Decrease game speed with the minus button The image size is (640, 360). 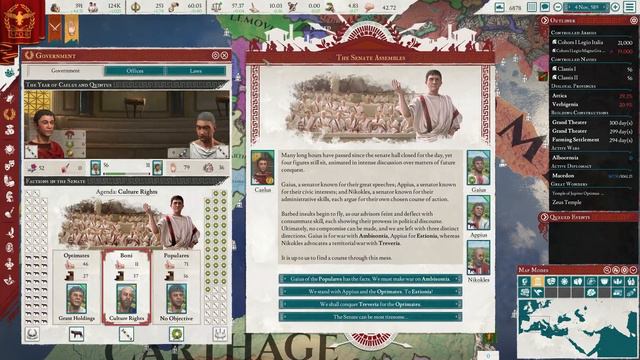coord(558,7)
